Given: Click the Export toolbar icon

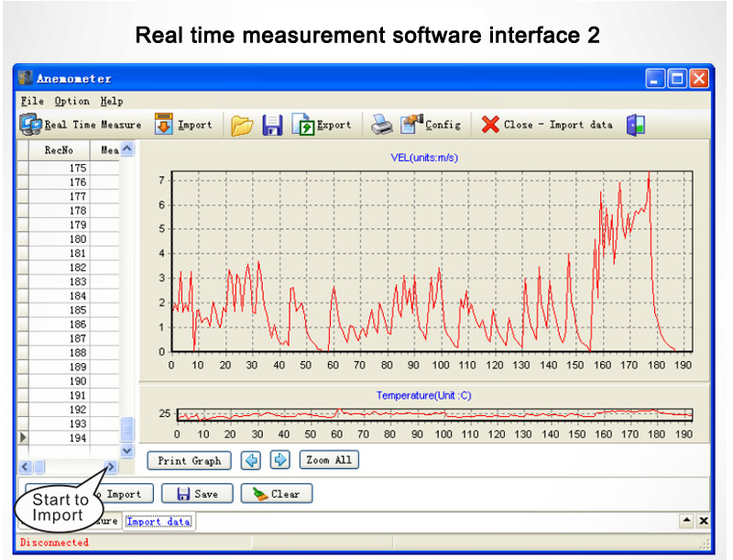Looking at the screenshot, I should click(303, 125).
